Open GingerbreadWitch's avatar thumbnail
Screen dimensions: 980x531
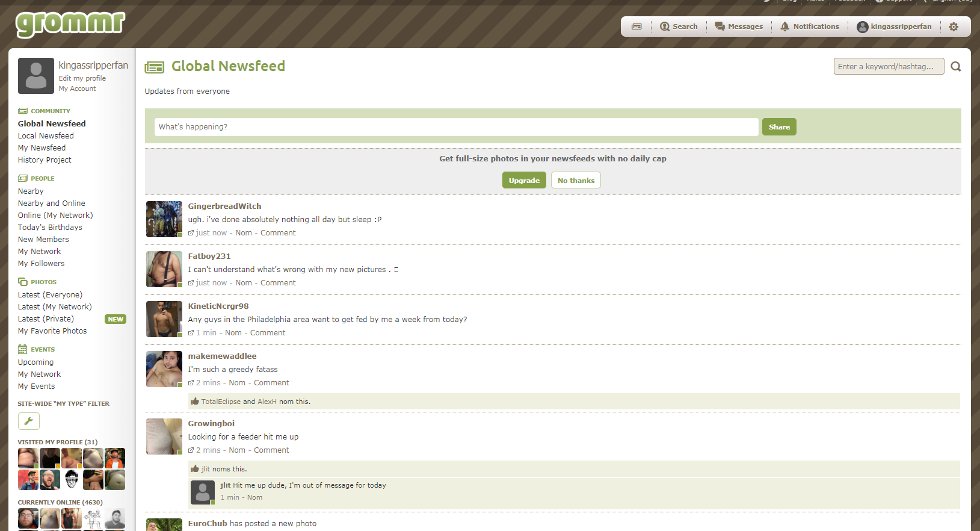click(x=164, y=219)
